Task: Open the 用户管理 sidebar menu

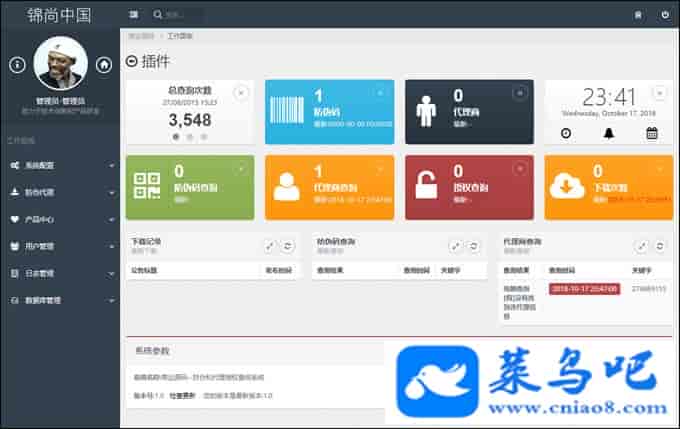Action: click(60, 246)
